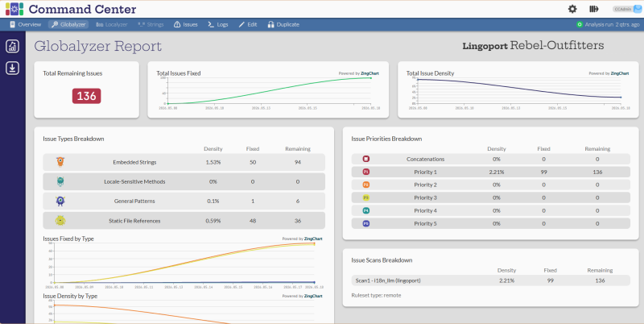
Task: Open ZingChart link in Total Issues Fixed
Action: point(370,73)
